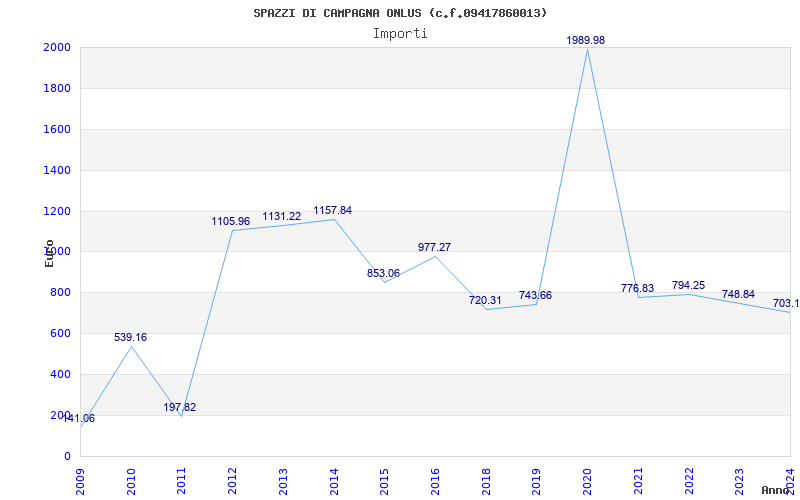Viewport: 800px width, 500px height.
Task: Click the x-axis year 2009
Action: (80, 482)
